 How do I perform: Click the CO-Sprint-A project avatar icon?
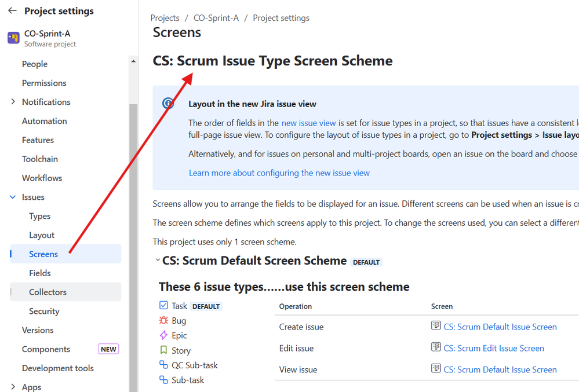coord(14,38)
